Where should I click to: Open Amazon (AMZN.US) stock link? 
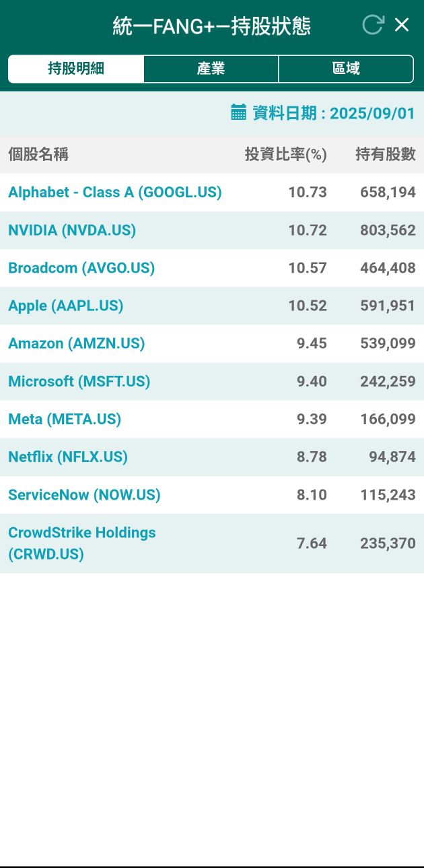click(x=77, y=343)
